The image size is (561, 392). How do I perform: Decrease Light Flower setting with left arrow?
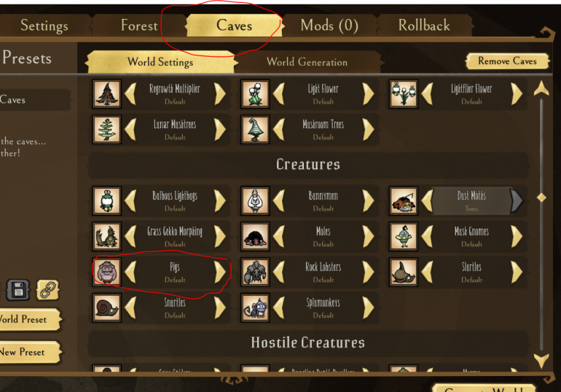[279, 94]
